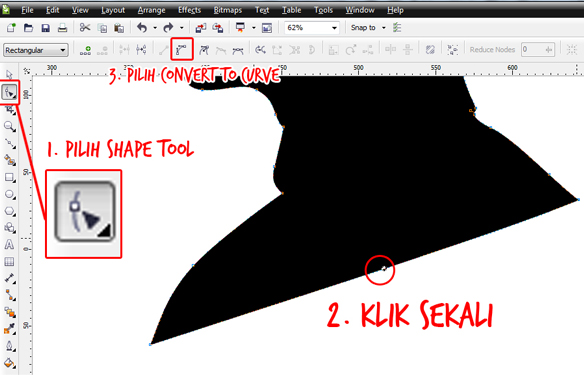The width and height of the screenshot is (584, 375).
Task: Select the Basic Shapes tool
Action: pos(10,228)
